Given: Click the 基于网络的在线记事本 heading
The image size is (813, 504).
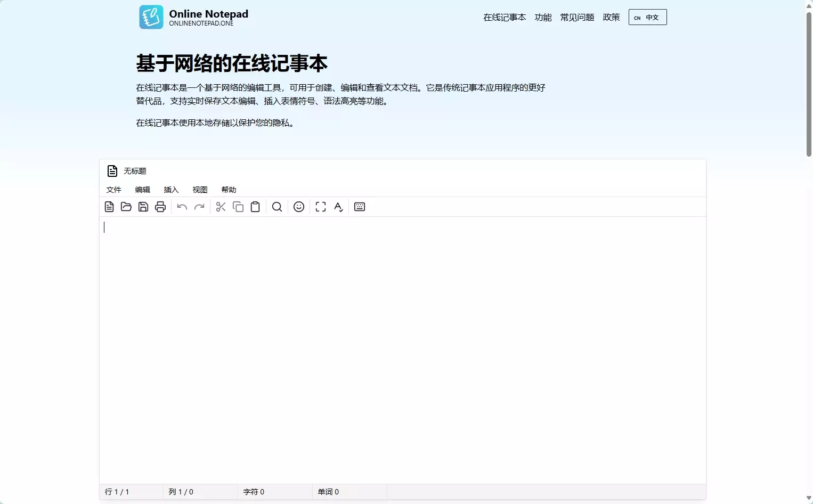Looking at the screenshot, I should 232,63.
